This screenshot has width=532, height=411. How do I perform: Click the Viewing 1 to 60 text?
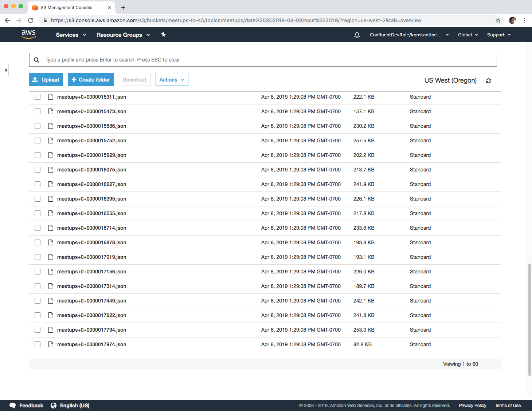pyautogui.click(x=461, y=364)
